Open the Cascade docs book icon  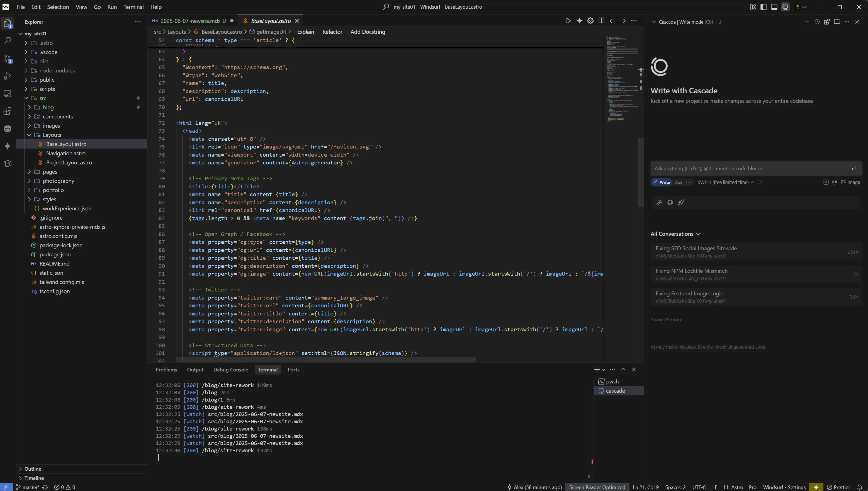coord(837,22)
